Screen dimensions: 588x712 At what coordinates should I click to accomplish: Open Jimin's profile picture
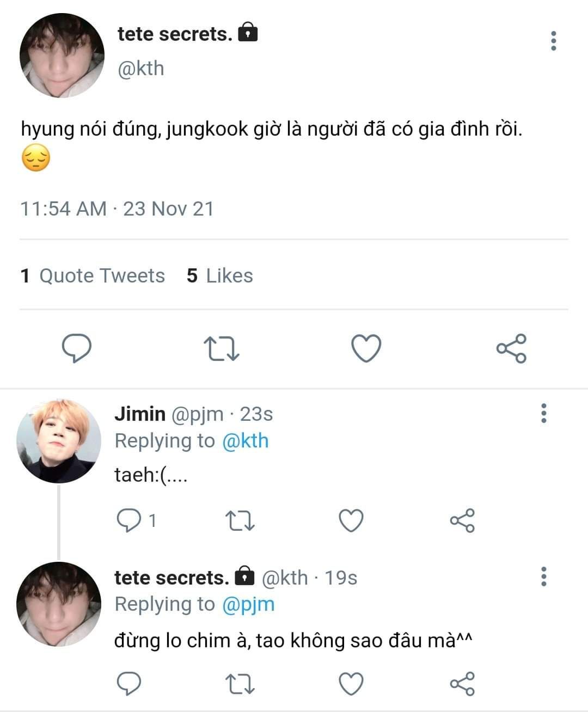coord(59,441)
